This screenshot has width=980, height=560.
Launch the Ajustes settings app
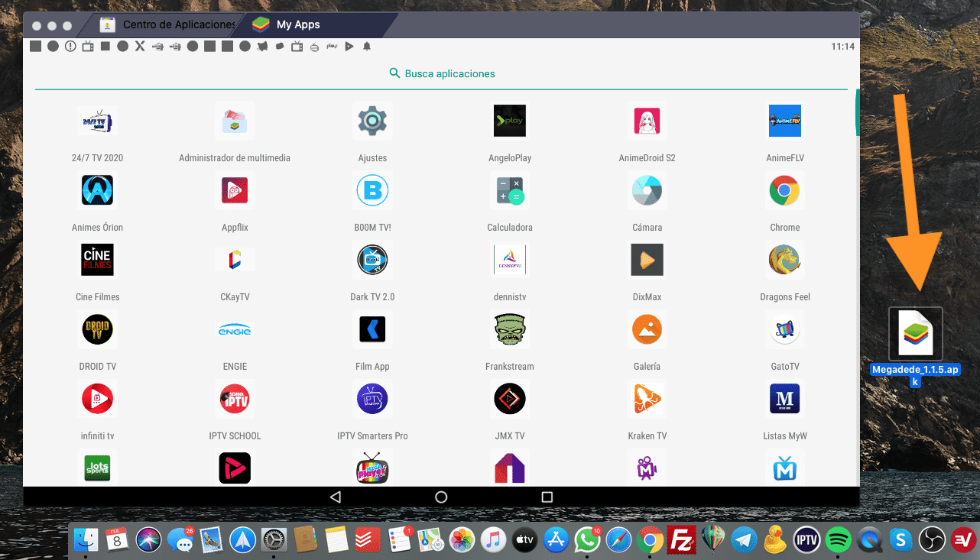coord(372,121)
